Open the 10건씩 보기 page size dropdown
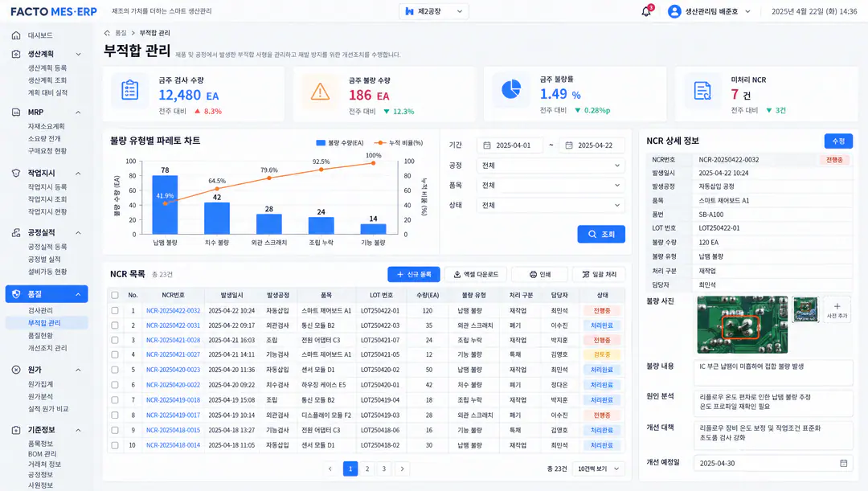This screenshot has width=868, height=491. click(599, 468)
